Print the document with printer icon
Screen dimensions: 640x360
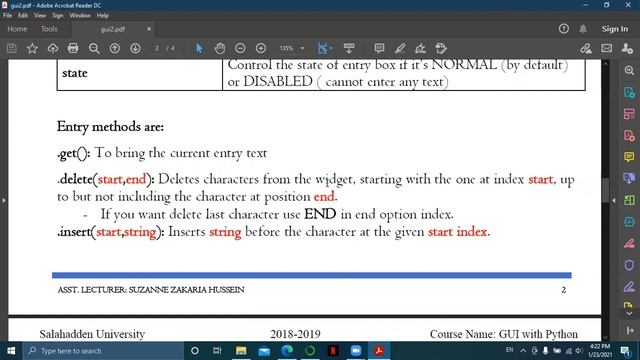tap(73, 48)
